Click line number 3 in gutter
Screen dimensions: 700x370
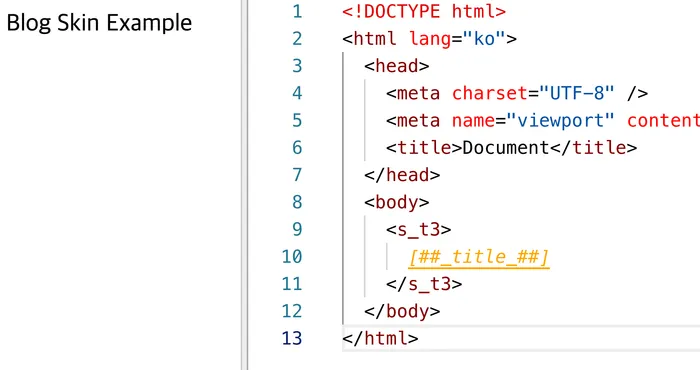pos(297,66)
